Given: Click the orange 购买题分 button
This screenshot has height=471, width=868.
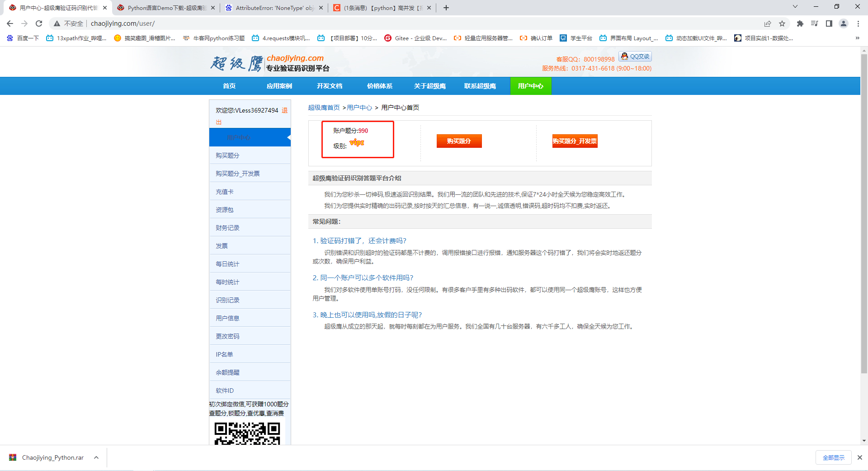Looking at the screenshot, I should 459,141.
